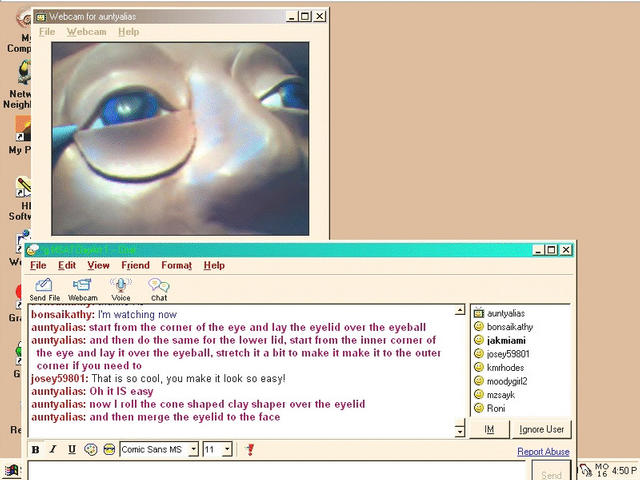Select user bonsaikathy in user list
640x480 pixels.
coord(510,327)
